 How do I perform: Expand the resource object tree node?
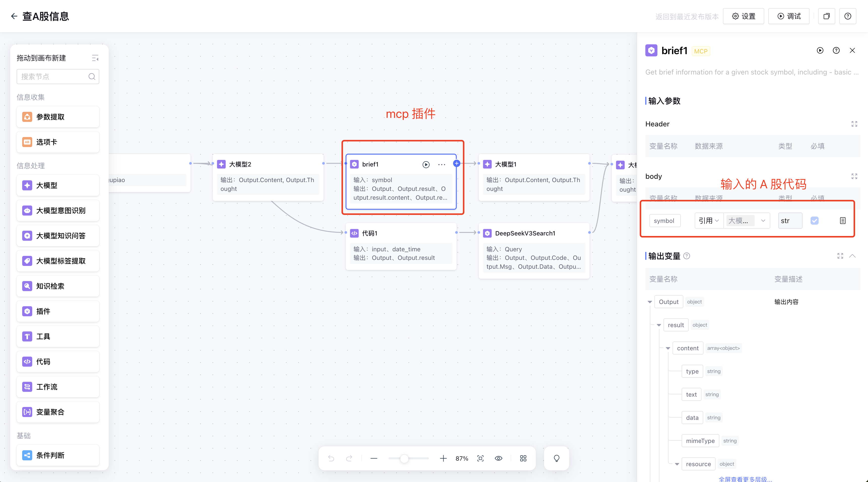click(677, 464)
